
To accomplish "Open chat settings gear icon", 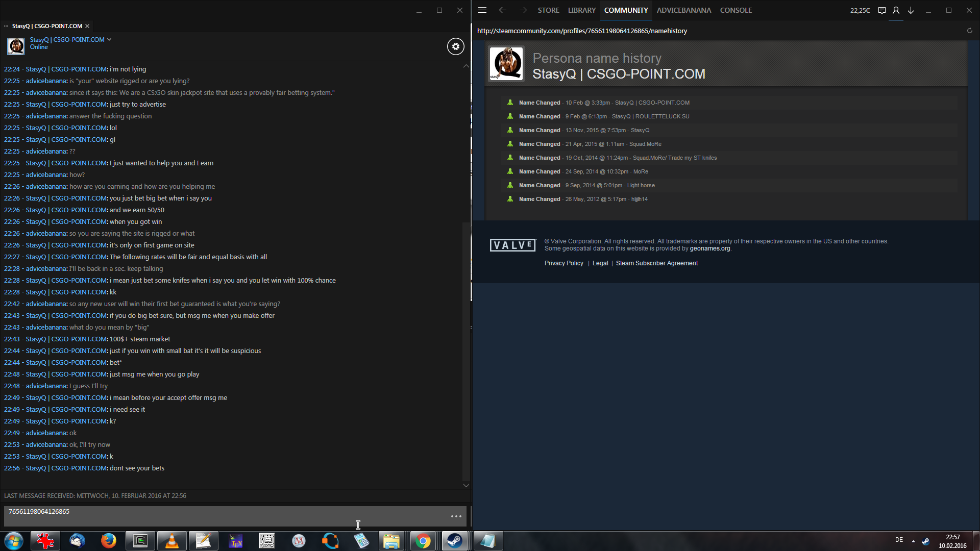I will pos(455,46).
